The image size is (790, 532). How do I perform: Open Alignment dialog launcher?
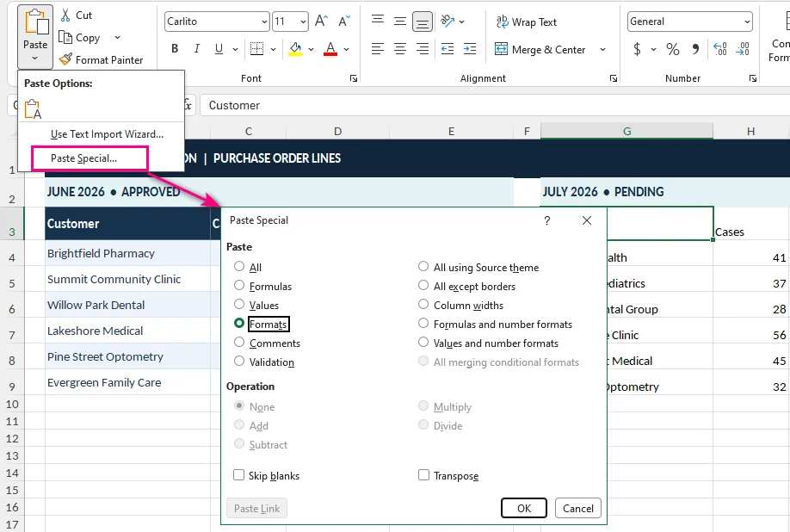click(614, 78)
